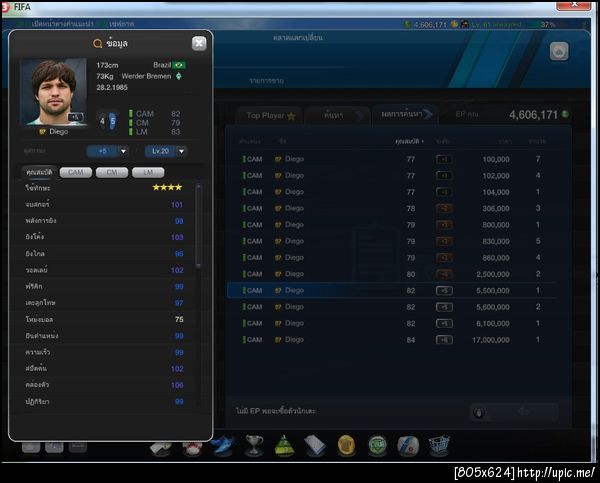Select Diego row priced 17,000,000
The width and height of the screenshot is (600, 483).
pyautogui.click(x=391, y=340)
